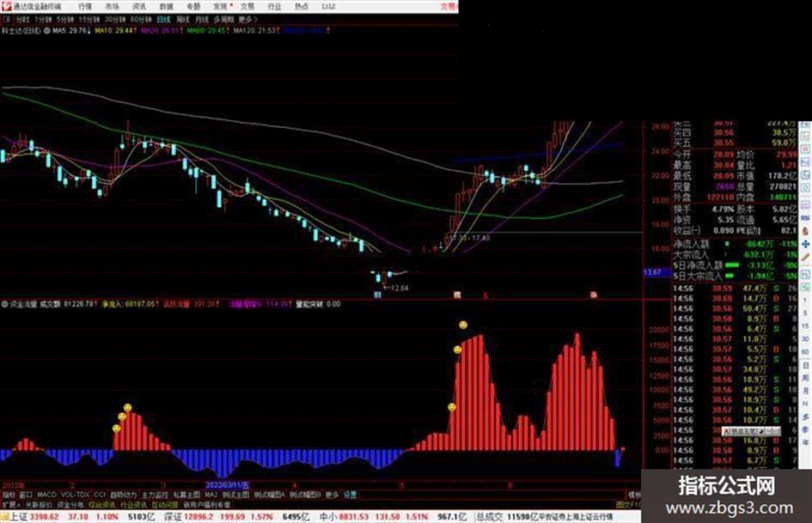Open the 市场 menu
Screen dimensions: 812x523
tap(112, 6)
